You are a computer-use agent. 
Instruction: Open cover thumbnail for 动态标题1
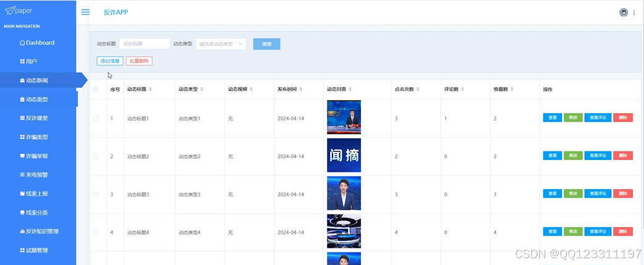344,117
